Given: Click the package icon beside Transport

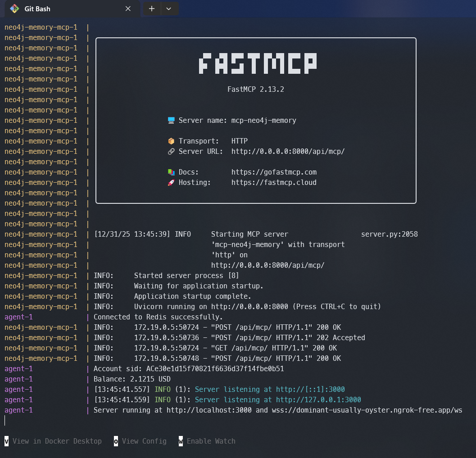Looking at the screenshot, I should (171, 141).
